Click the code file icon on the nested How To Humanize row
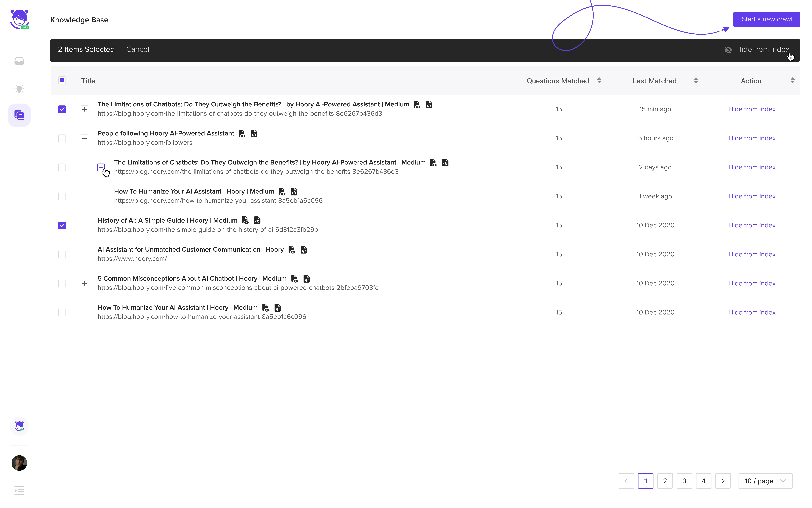 point(294,191)
